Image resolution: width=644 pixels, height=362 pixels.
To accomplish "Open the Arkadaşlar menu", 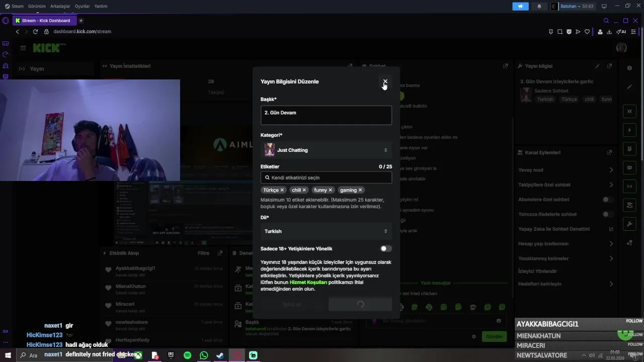I will [60, 6].
